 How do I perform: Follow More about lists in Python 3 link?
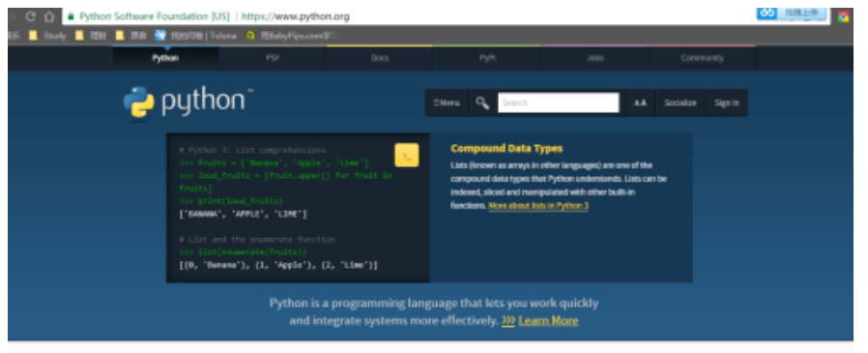coord(538,206)
